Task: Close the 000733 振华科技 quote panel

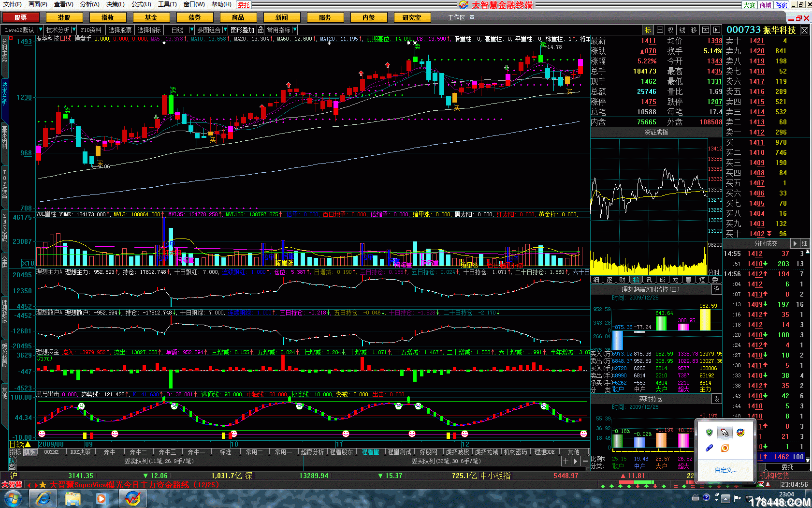Action: coord(804,30)
